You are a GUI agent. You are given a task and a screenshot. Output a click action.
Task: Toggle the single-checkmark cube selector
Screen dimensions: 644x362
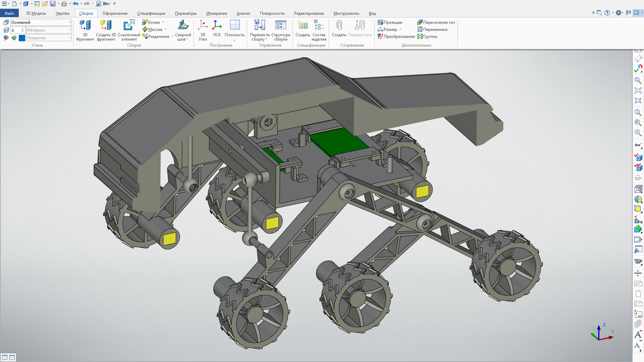638,157
